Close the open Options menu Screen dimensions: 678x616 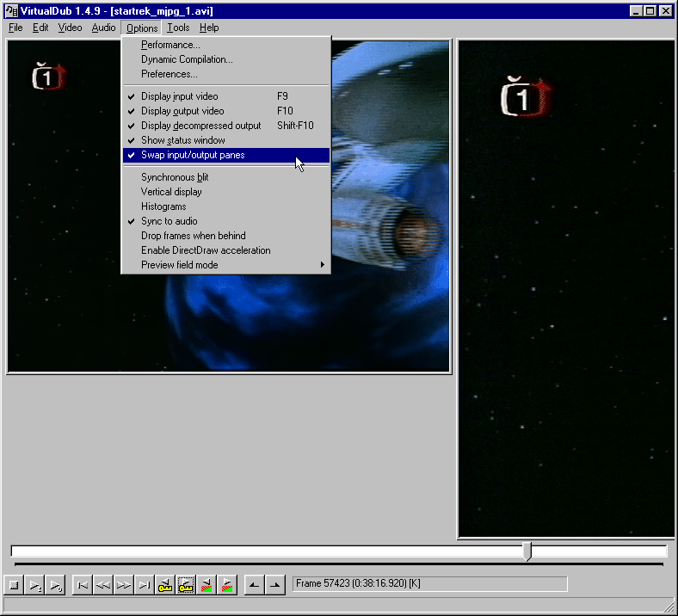point(142,28)
